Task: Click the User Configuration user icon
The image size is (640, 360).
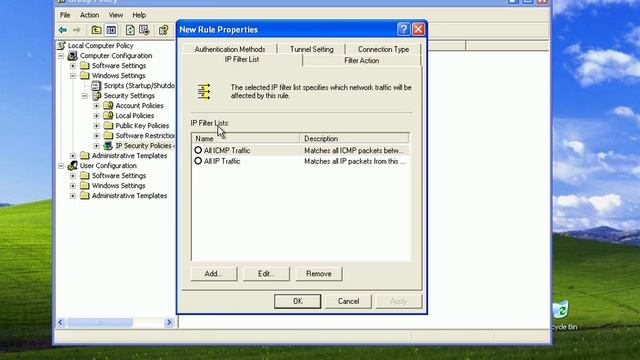Action: point(73,165)
